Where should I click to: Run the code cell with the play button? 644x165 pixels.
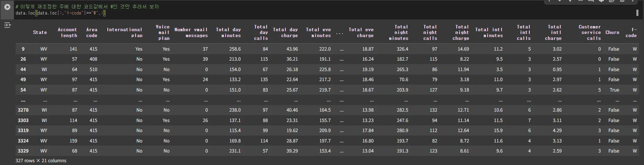point(7,7)
